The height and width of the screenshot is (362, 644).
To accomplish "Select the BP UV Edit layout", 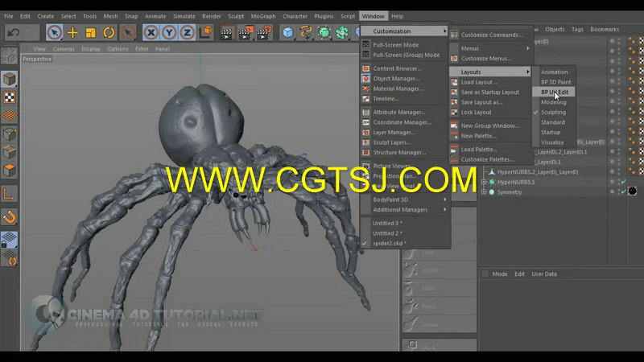I will pyautogui.click(x=554, y=92).
